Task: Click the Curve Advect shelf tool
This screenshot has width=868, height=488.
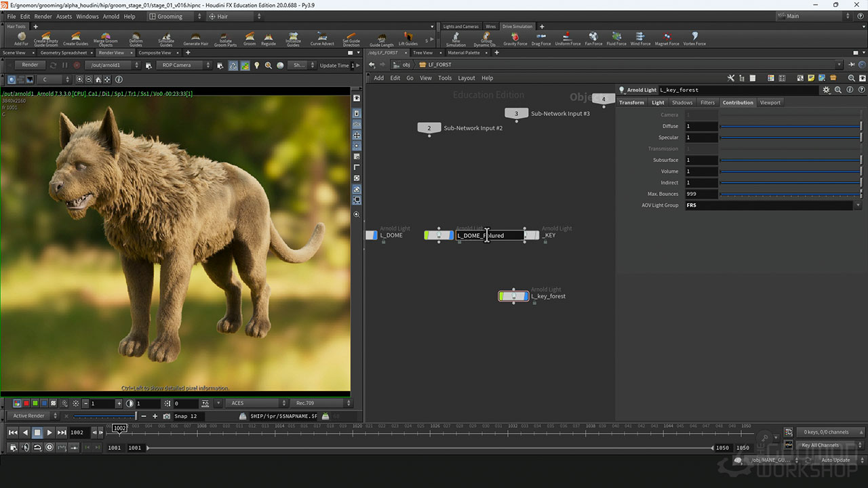Action: coord(322,38)
